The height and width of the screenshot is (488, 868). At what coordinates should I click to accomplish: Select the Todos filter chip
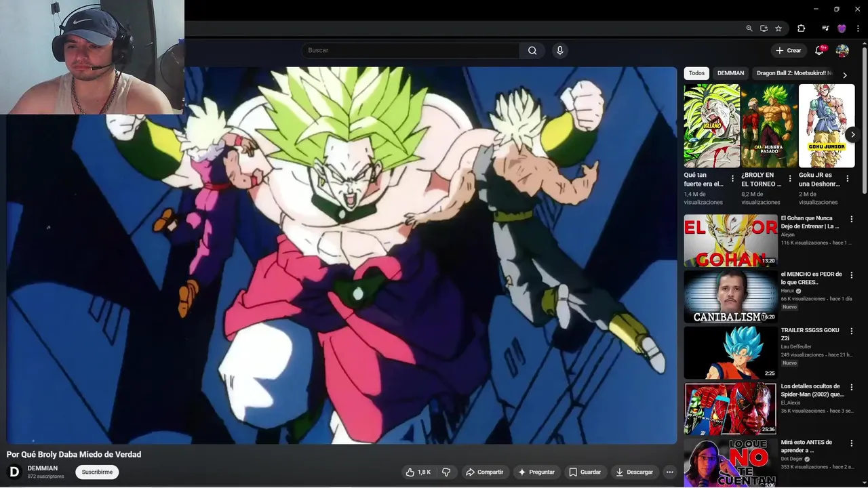(696, 73)
